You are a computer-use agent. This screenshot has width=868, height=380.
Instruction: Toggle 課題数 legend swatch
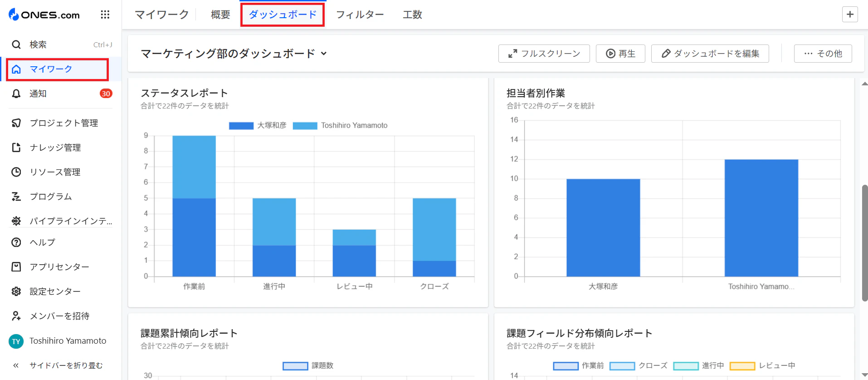tap(295, 366)
